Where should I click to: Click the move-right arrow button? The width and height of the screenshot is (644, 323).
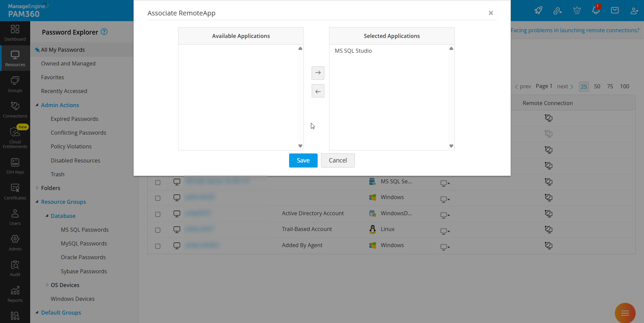click(x=318, y=73)
